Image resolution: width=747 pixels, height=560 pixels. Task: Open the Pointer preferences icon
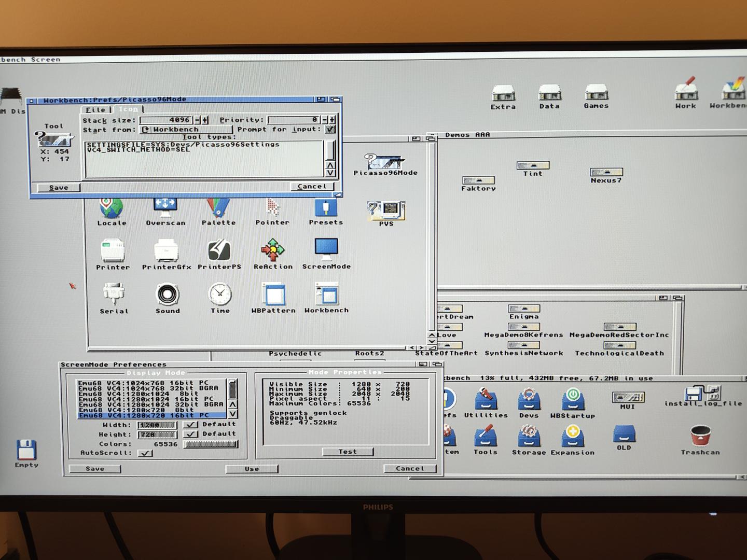coord(272,208)
